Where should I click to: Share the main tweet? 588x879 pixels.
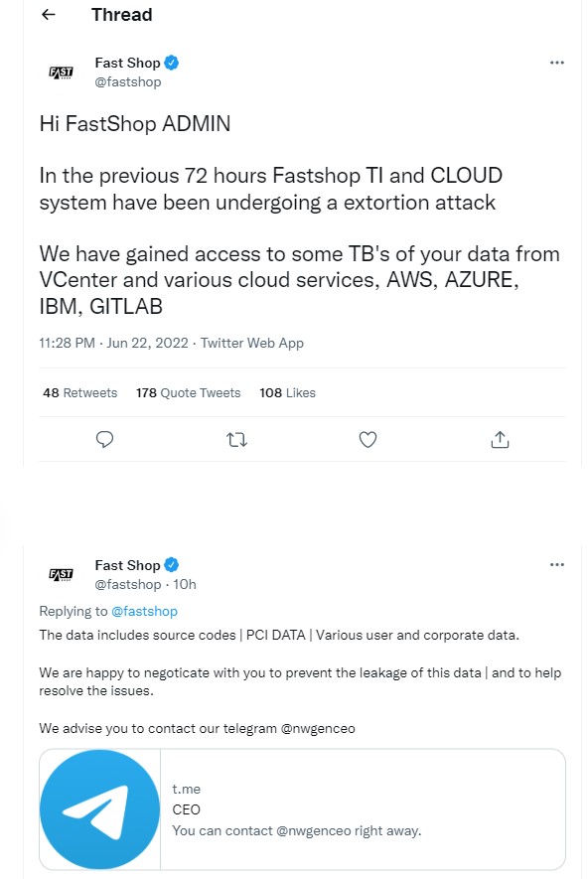click(500, 439)
